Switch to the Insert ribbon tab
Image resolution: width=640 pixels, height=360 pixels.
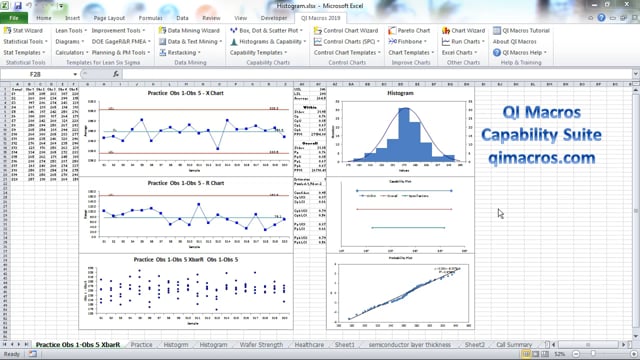pyautogui.click(x=73, y=18)
